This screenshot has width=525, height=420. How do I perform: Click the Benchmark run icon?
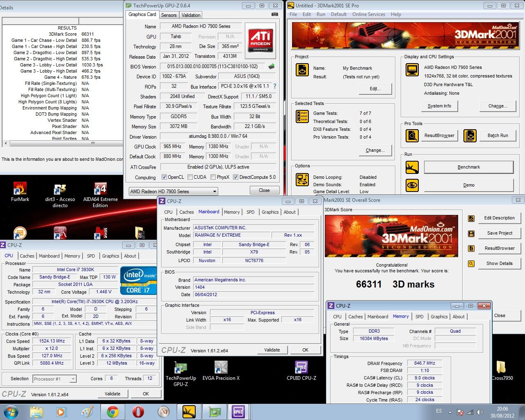click(412, 167)
